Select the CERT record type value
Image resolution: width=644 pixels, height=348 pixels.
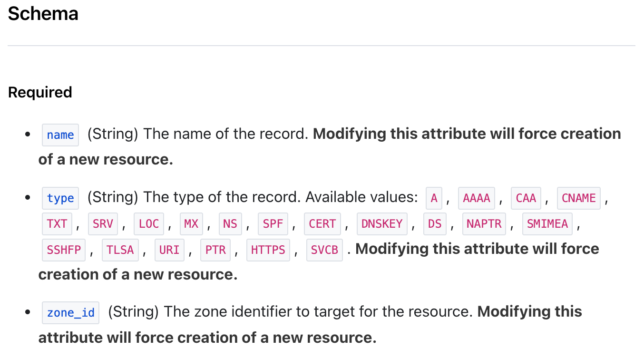(x=322, y=224)
